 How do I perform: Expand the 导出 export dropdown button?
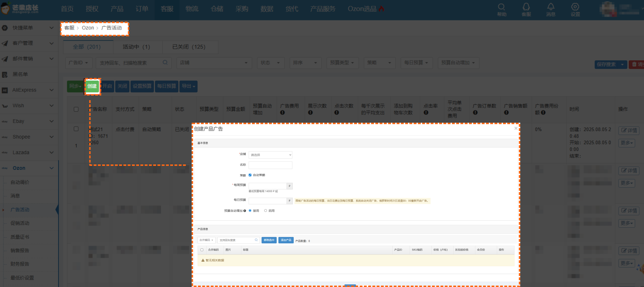point(188,86)
